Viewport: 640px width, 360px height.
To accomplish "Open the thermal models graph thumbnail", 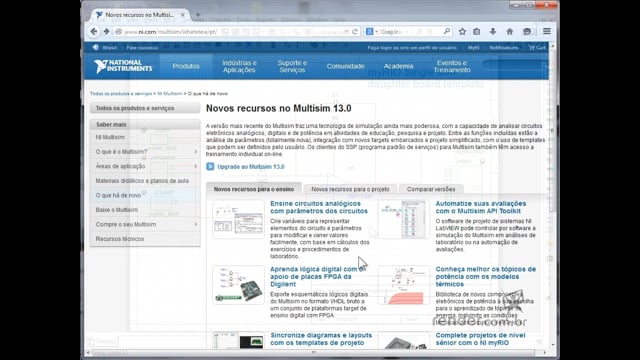I will click(x=403, y=285).
